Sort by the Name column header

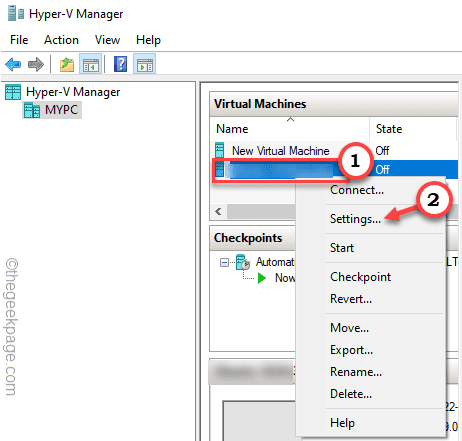click(x=289, y=129)
